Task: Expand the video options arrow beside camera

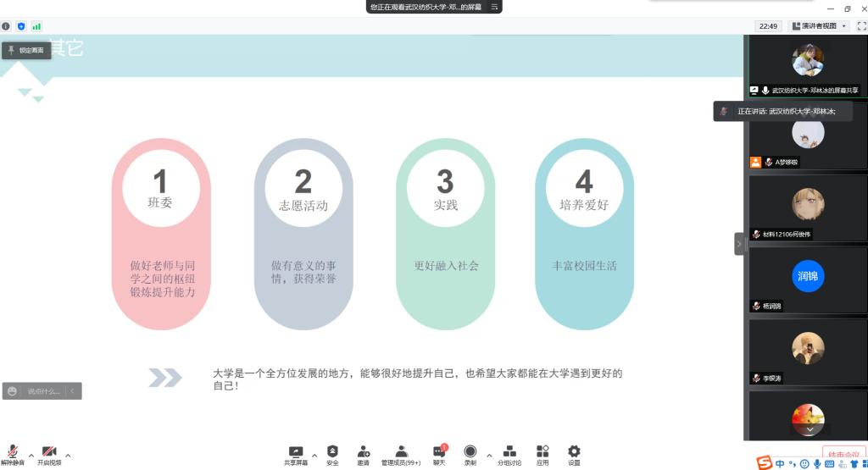Action: [x=68, y=455]
